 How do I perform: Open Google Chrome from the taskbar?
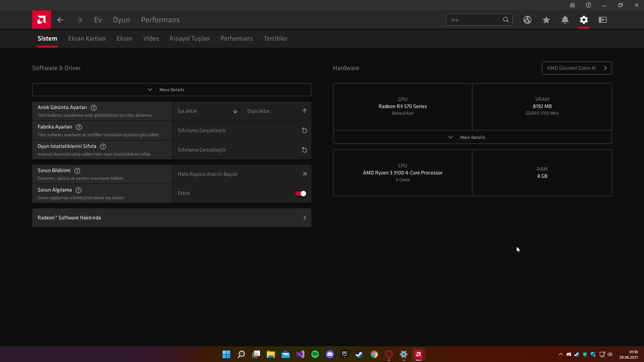(x=374, y=354)
